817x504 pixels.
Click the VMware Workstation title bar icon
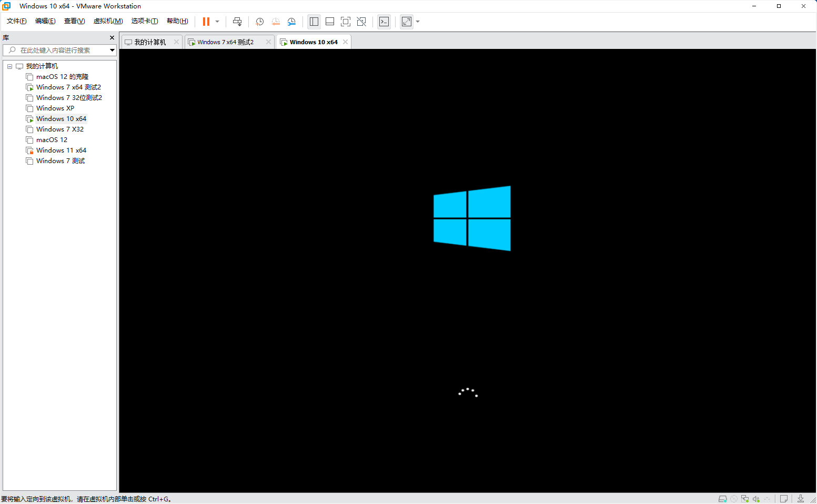tap(6, 6)
